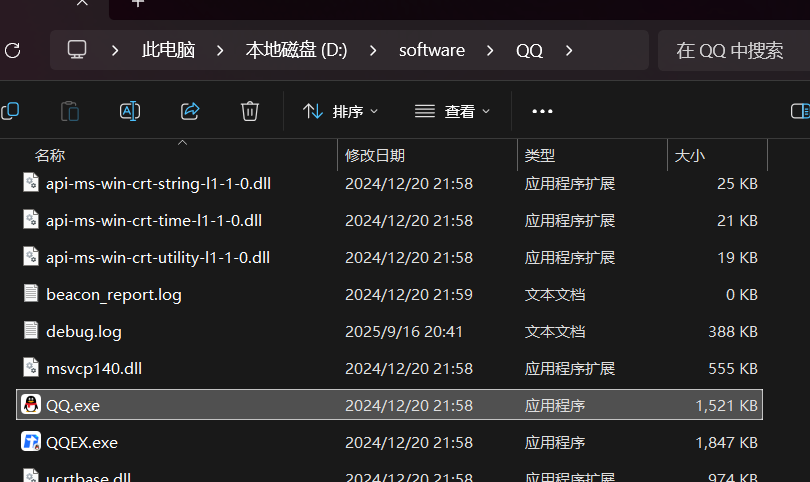Open the three-dots See more menu
Viewport: 810px width, 482px height.
pos(542,111)
